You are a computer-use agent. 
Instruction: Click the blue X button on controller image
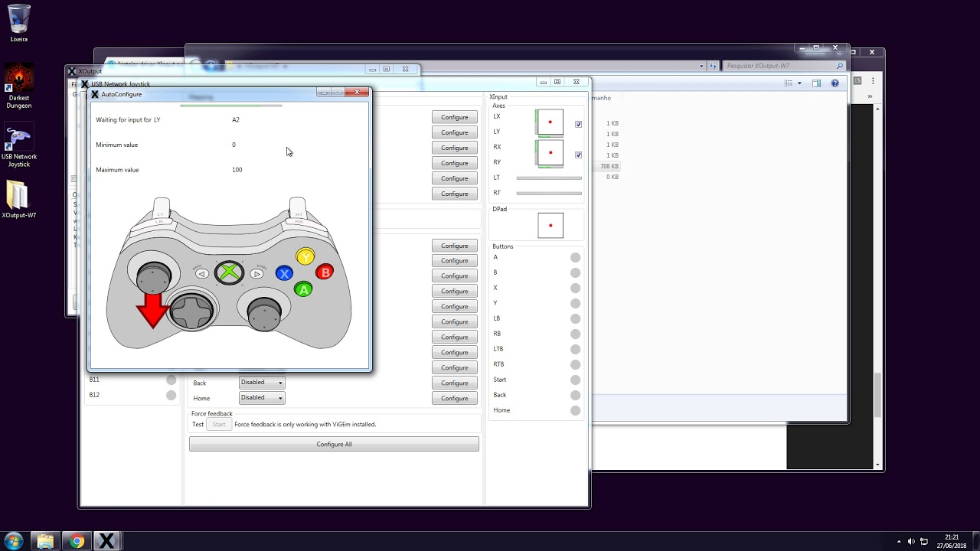pyautogui.click(x=284, y=273)
